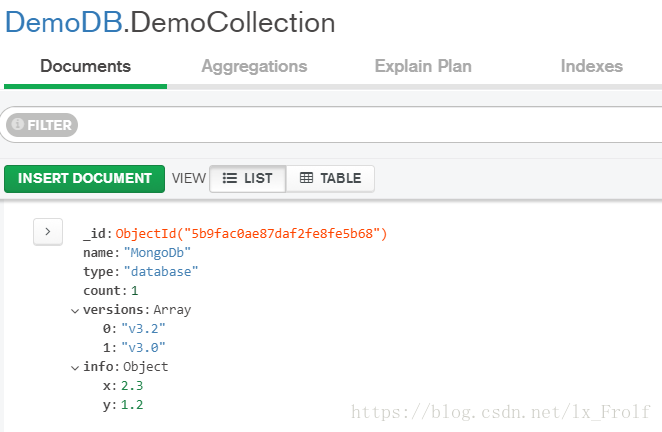
Task: Click the INSERT DOCUMENT button
Action: (x=84, y=179)
